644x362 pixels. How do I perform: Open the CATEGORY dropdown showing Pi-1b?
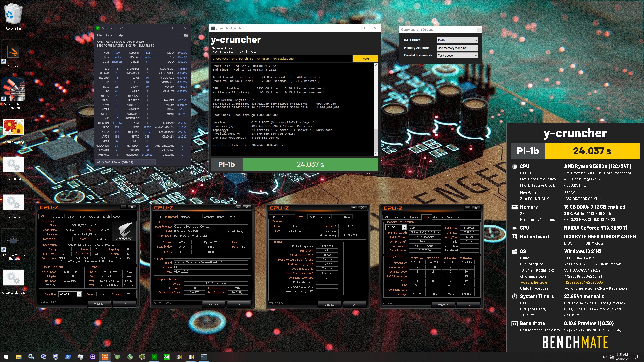coord(457,40)
